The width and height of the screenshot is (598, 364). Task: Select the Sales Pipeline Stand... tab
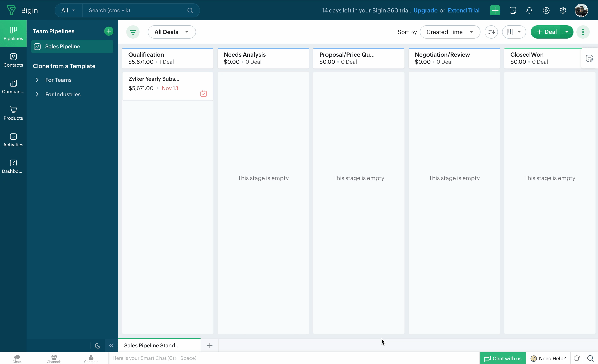click(x=152, y=345)
